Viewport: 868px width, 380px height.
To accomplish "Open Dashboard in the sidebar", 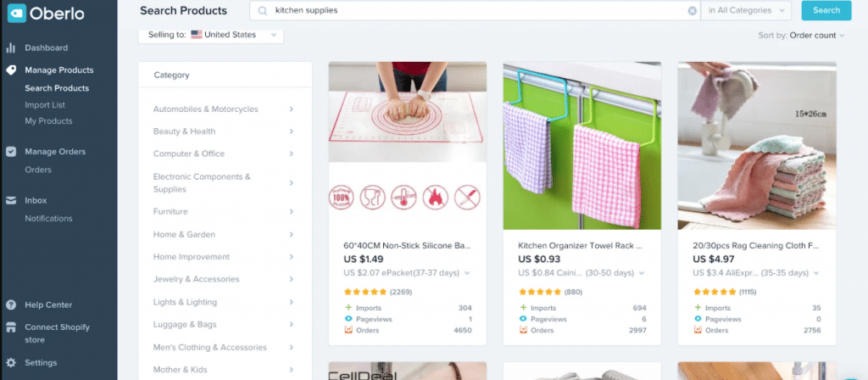I will pyautogui.click(x=47, y=48).
